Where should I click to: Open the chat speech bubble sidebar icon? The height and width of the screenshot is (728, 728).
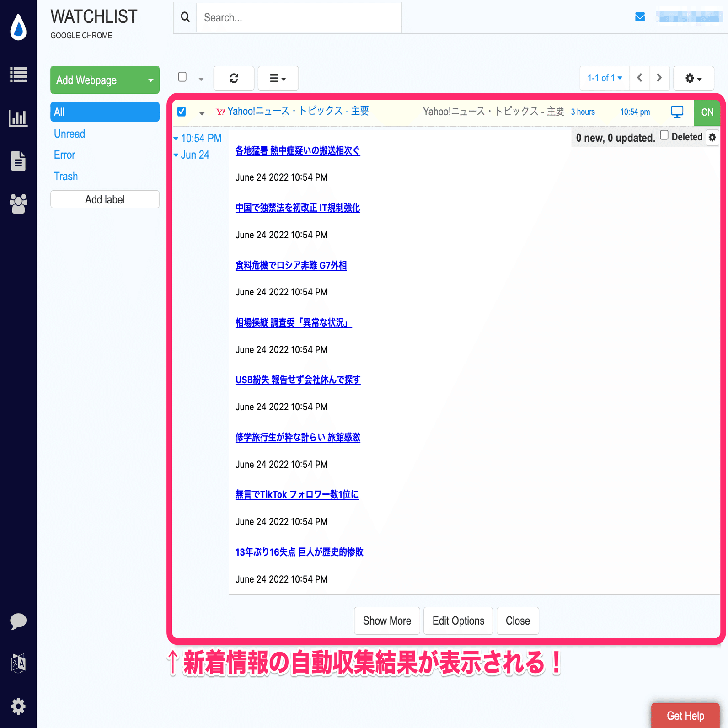(x=18, y=621)
